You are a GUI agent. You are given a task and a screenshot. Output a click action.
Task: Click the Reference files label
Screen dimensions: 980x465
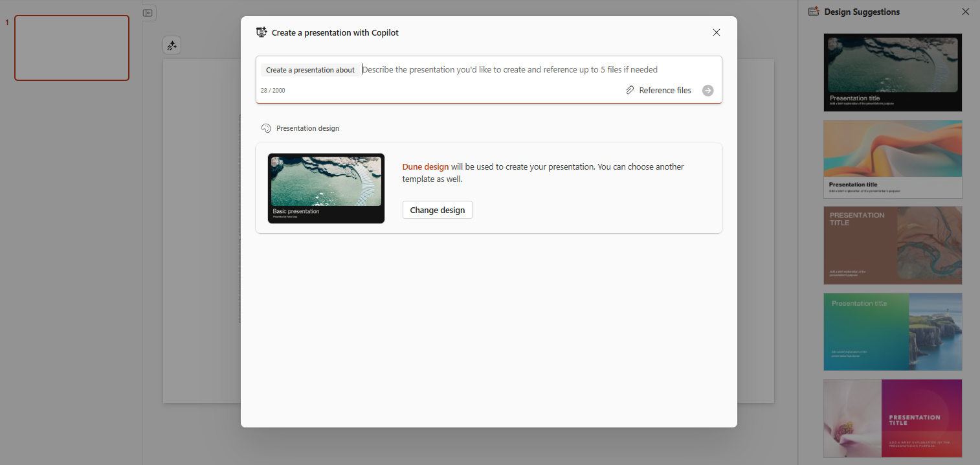(x=665, y=90)
